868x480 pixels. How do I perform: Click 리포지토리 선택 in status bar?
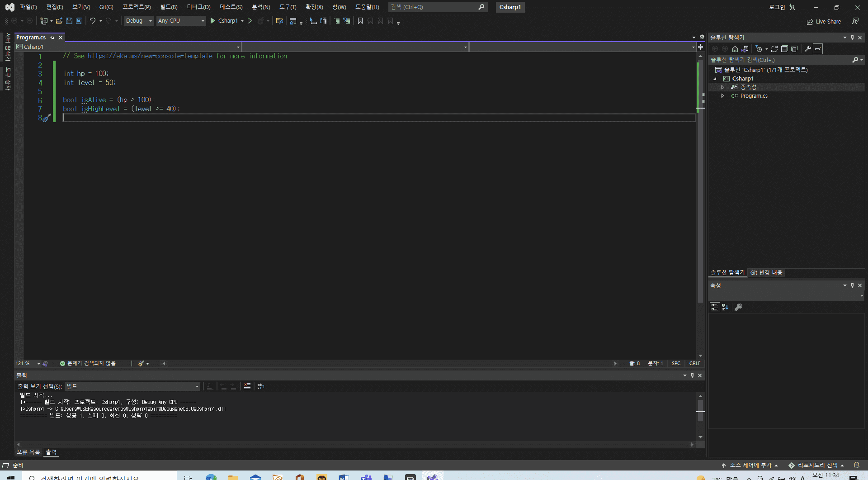point(816,465)
